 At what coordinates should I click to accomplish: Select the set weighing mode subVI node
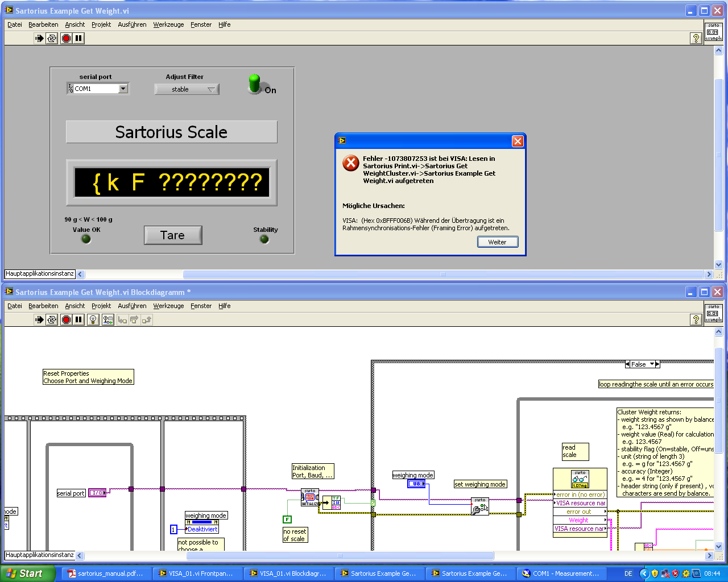480,506
